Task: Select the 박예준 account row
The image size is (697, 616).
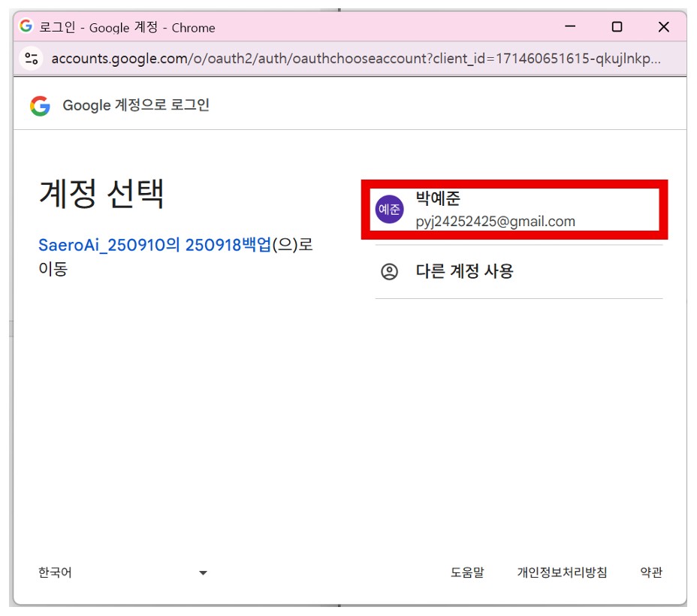Action: pyautogui.click(x=519, y=210)
